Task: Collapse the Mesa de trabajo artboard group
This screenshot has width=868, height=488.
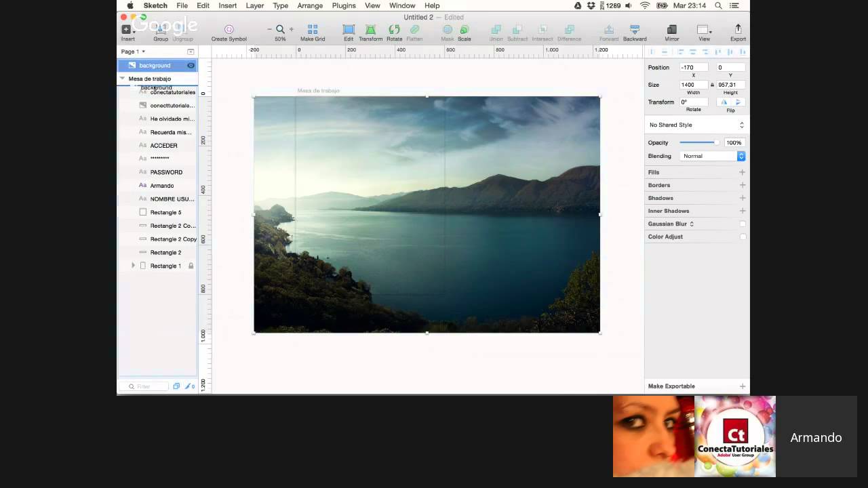Action: tap(122, 79)
